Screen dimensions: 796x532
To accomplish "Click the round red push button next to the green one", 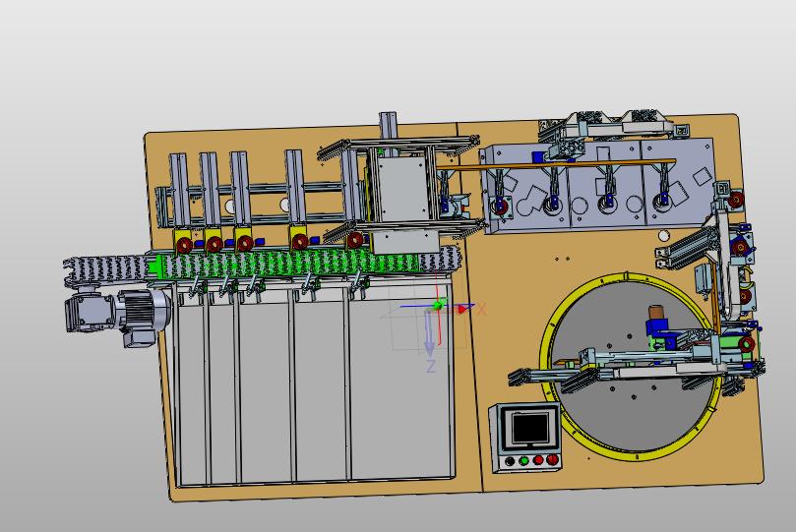I will click(538, 460).
